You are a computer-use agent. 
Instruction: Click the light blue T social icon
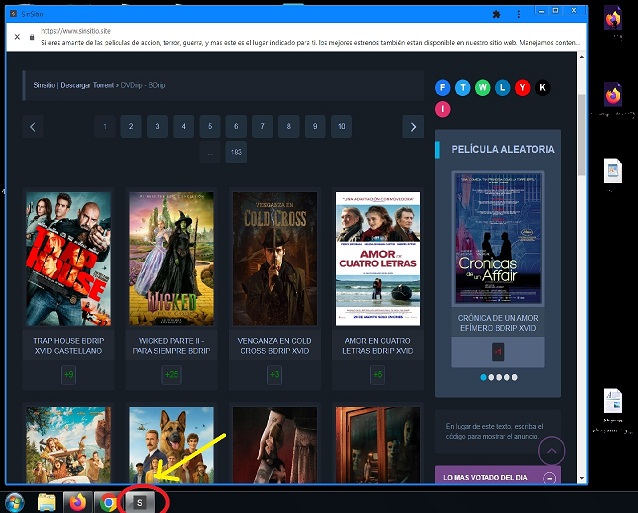coord(464,87)
